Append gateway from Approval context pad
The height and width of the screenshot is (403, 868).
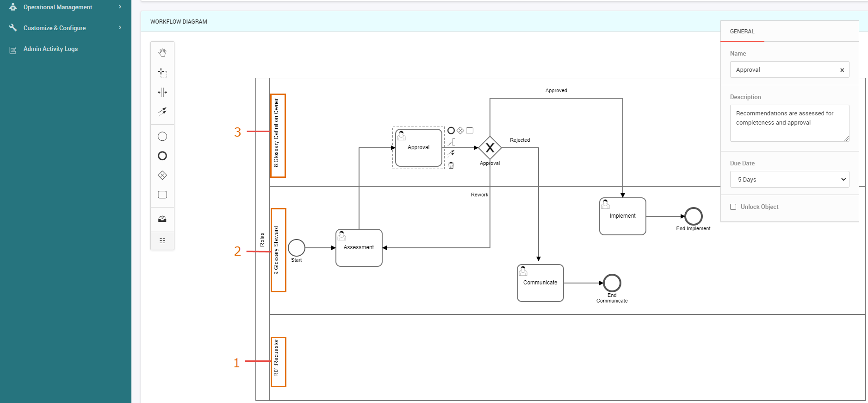pos(460,131)
